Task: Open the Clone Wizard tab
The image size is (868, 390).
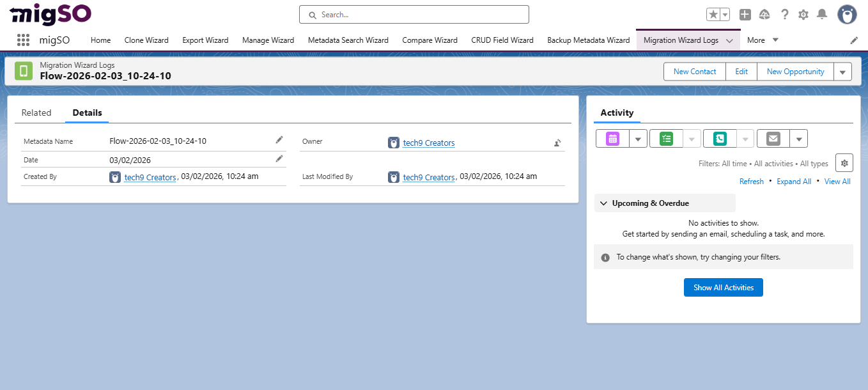Action: tap(146, 40)
